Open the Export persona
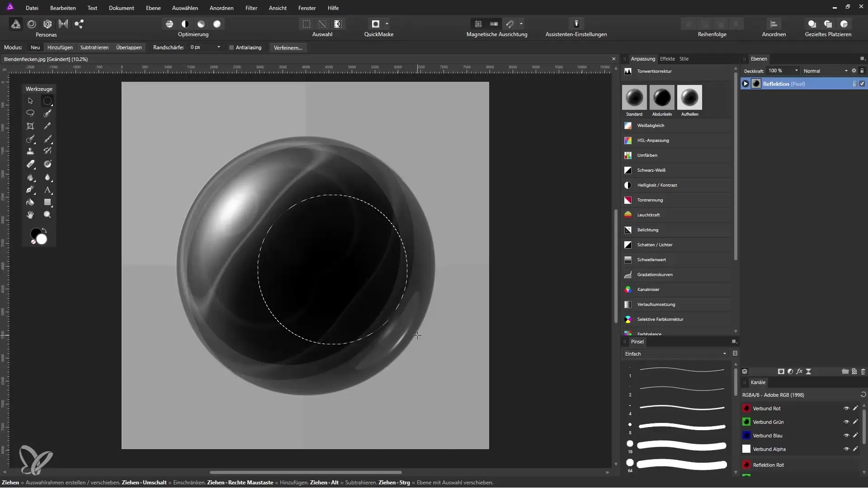Viewport: 868px width, 488px height. [x=79, y=24]
